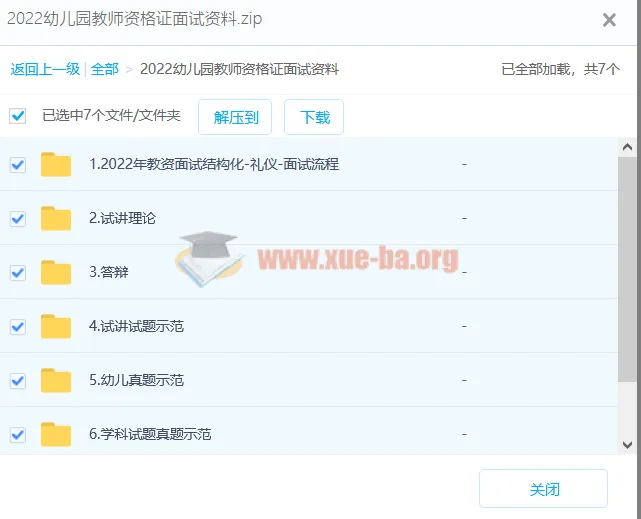Click the folder icon beside 4.试讲试题示范
This screenshot has height=519, width=641.
56,326
